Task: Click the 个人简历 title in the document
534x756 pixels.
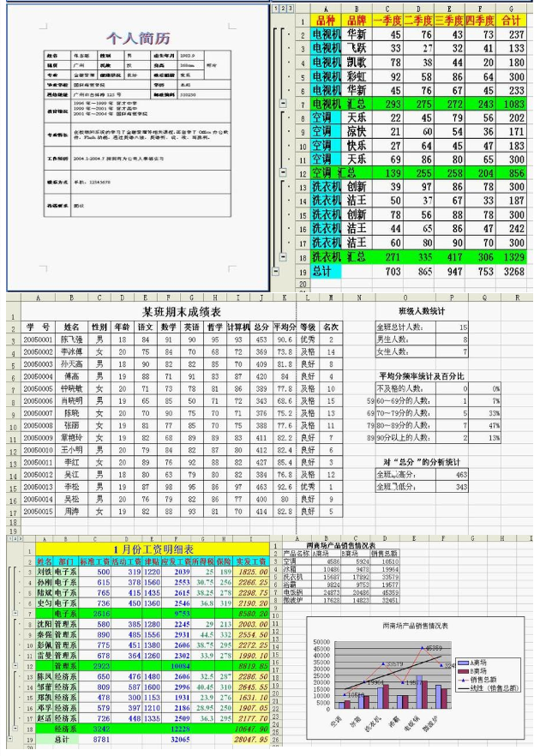Action: pyautogui.click(x=138, y=38)
